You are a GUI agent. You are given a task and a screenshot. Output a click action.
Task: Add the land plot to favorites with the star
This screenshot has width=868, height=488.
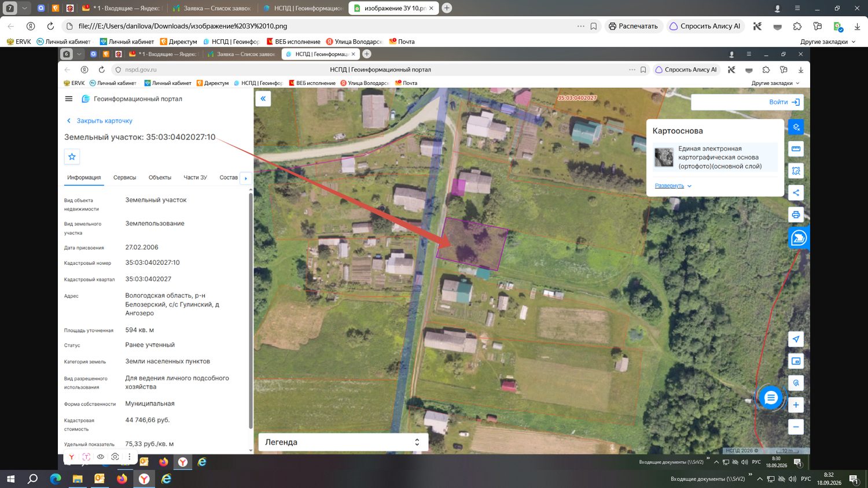coord(72,157)
